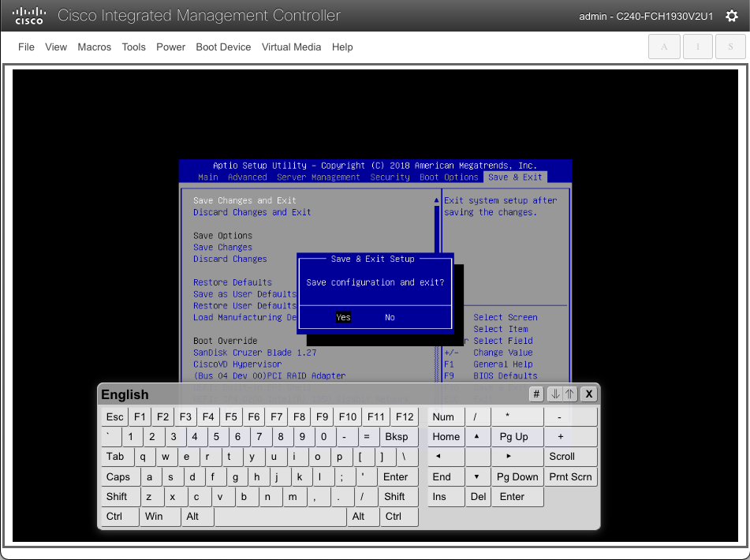The image size is (750, 560).
Task: Click the numpad minus key
Action: tap(571, 416)
